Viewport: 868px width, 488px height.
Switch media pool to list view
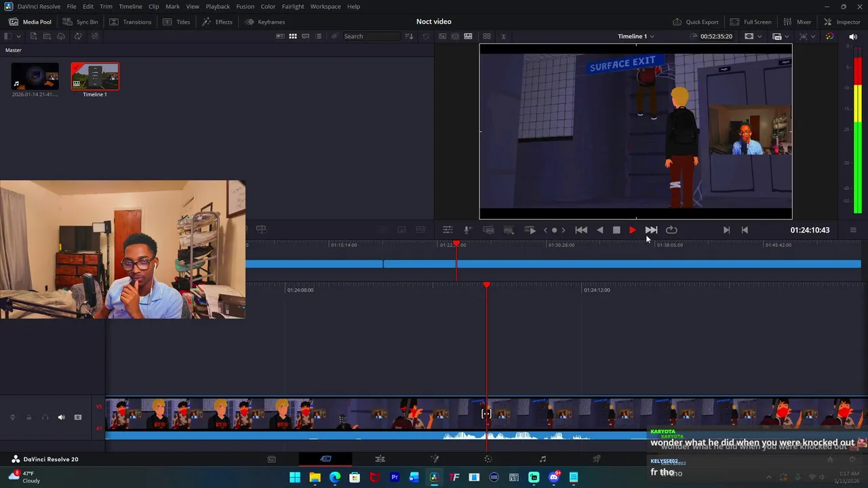pyautogui.click(x=319, y=36)
